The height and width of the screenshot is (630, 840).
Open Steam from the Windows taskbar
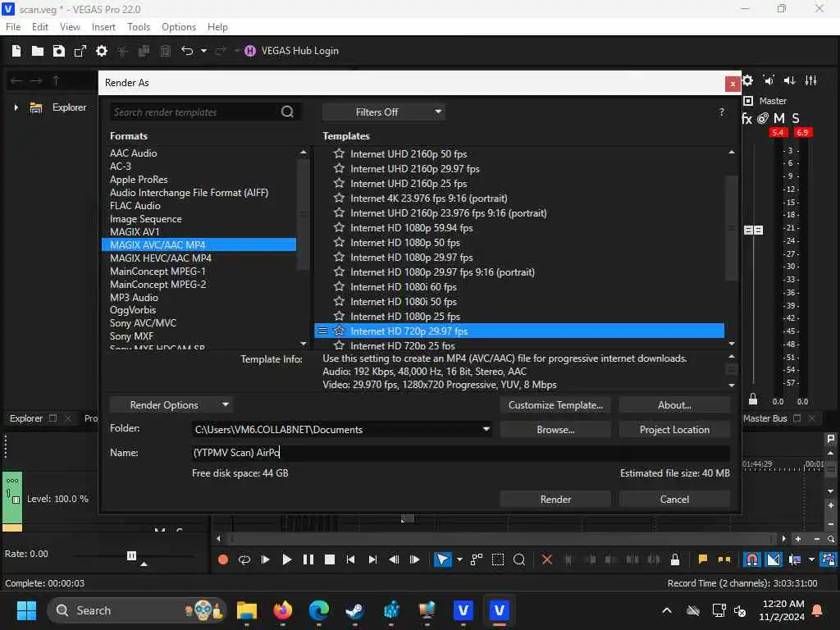(x=354, y=610)
